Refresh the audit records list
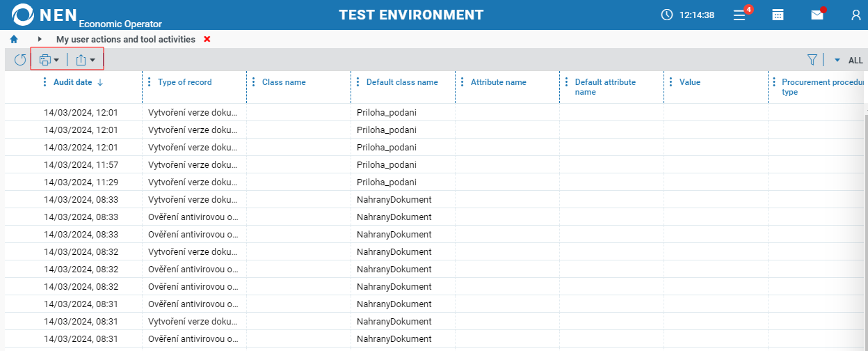Screen dimensions: 868x351 click(x=20, y=61)
